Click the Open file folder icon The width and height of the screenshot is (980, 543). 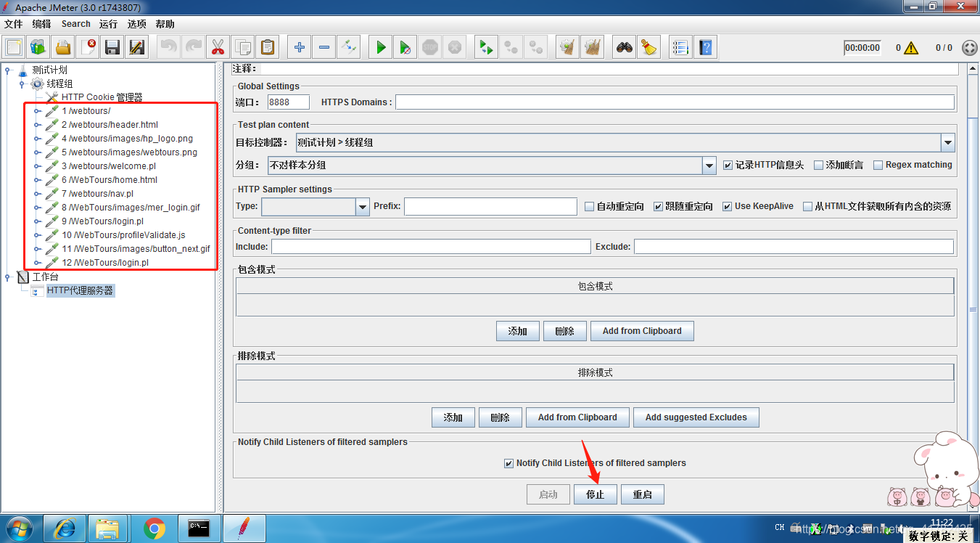(x=63, y=47)
